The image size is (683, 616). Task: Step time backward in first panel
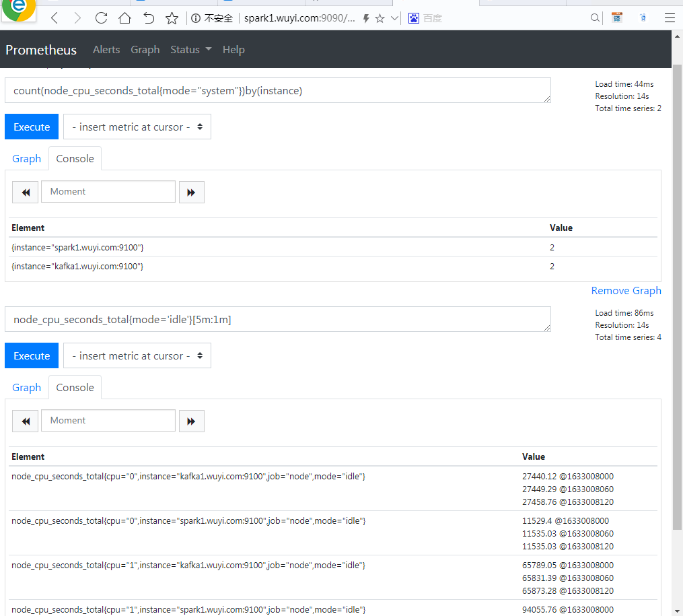(x=26, y=192)
